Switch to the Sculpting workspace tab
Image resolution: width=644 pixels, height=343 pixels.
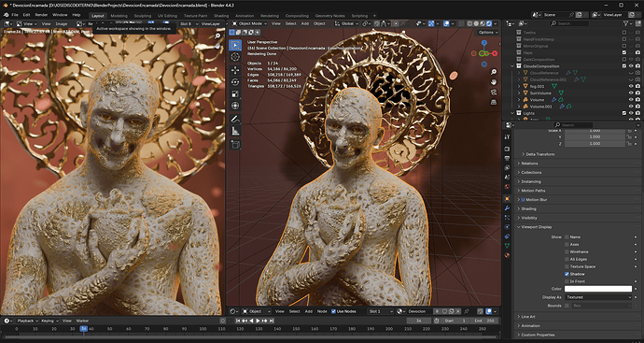click(143, 16)
